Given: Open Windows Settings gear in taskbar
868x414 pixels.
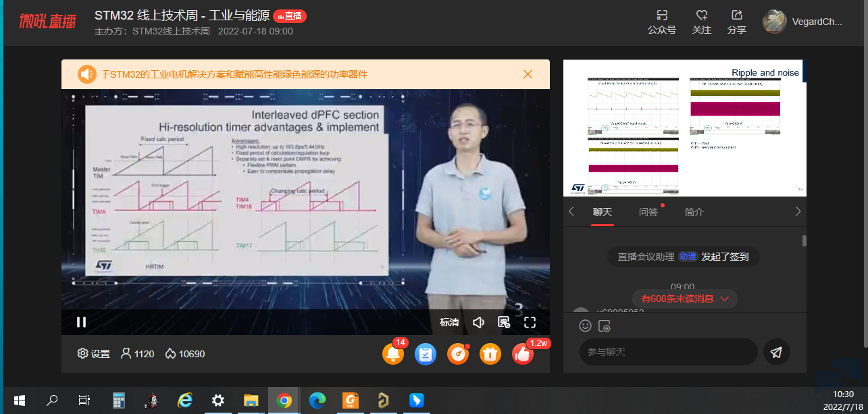Looking at the screenshot, I should [x=218, y=400].
